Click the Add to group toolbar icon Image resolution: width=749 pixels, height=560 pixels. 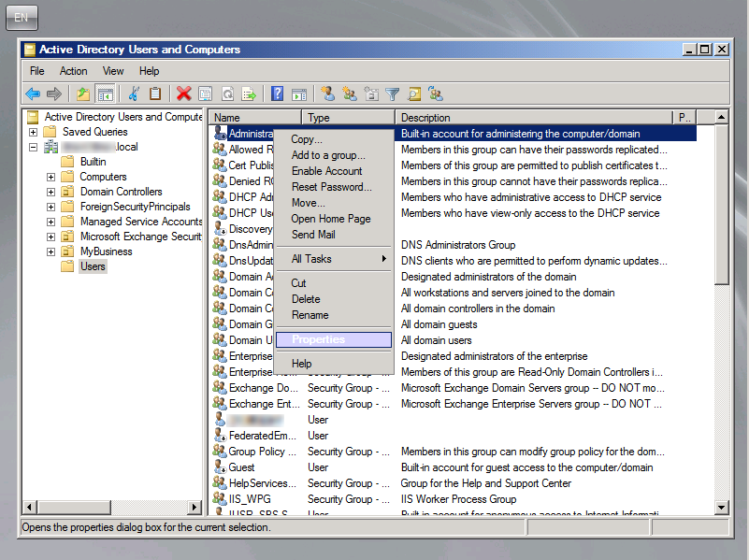coord(436,93)
